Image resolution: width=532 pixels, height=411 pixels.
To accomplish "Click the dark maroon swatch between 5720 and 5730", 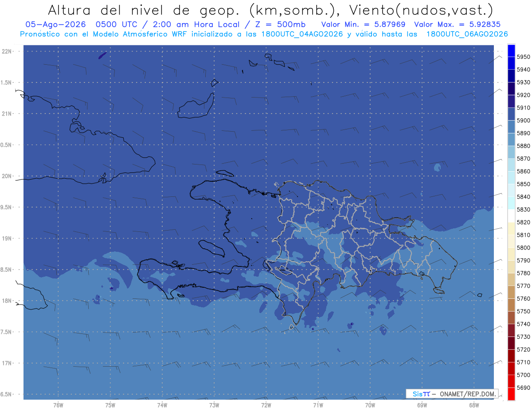I will click(511, 343).
